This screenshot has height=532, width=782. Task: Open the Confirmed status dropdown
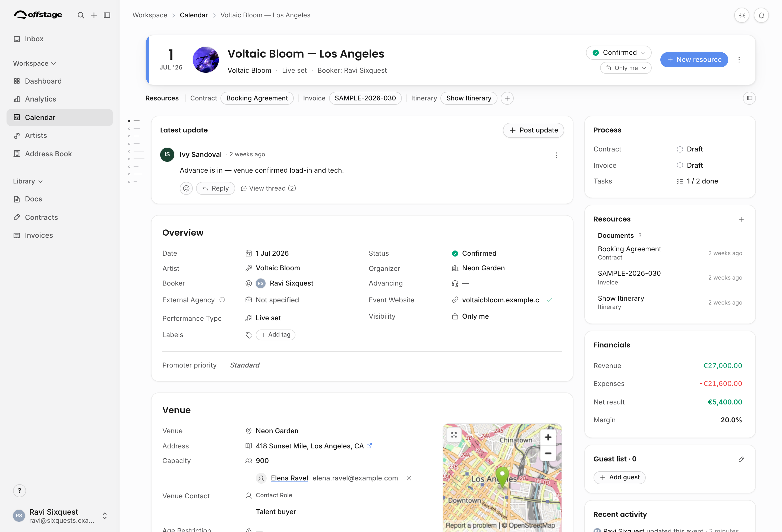click(619, 52)
